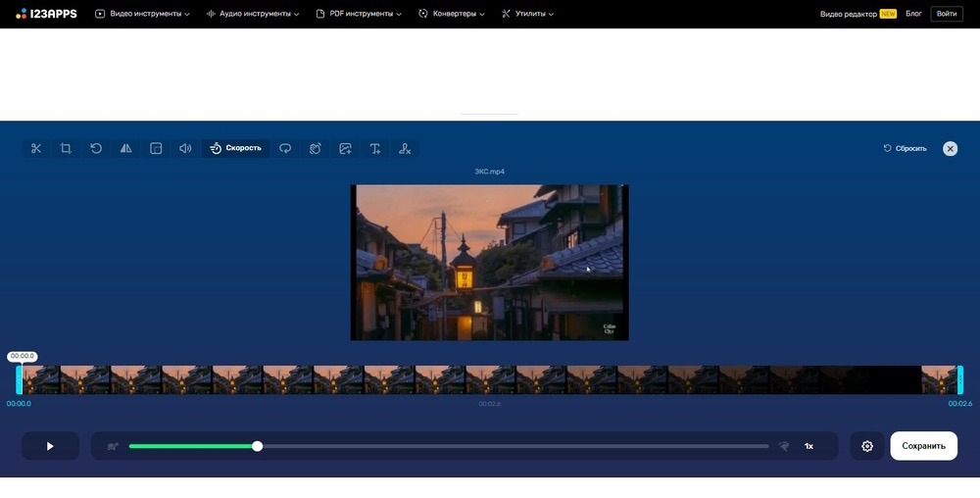Click the Войти login button
This screenshot has height=498, width=980.
click(x=947, y=14)
